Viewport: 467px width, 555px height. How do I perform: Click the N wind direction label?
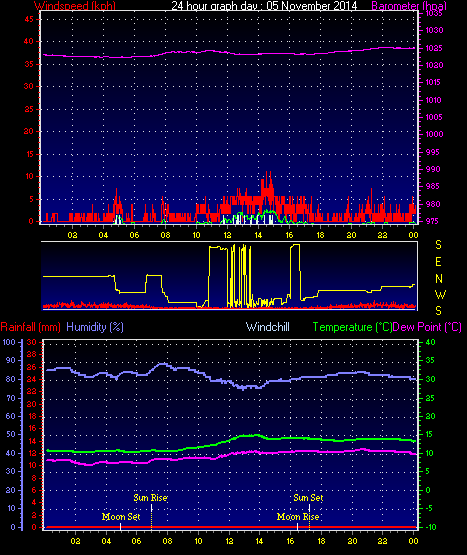[x=439, y=279]
